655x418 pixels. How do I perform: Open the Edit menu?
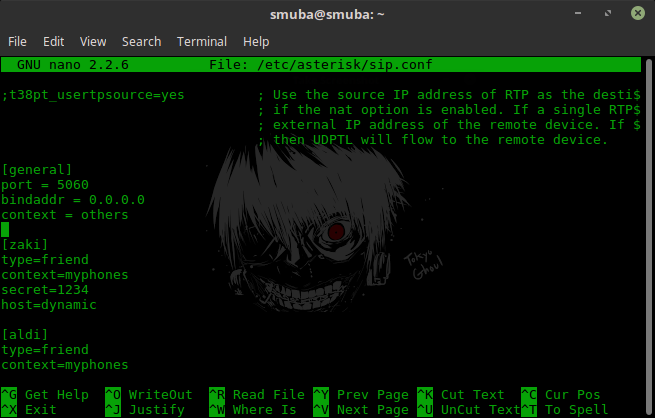pos(53,42)
